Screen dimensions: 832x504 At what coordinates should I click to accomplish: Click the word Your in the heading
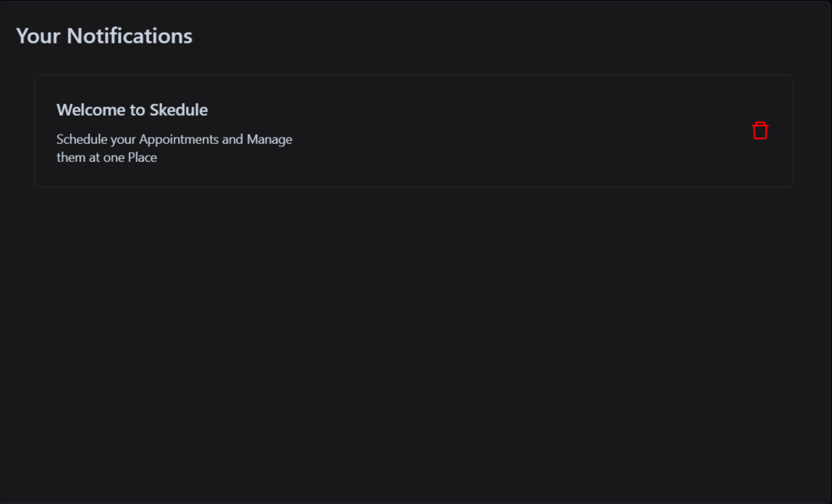pos(38,36)
